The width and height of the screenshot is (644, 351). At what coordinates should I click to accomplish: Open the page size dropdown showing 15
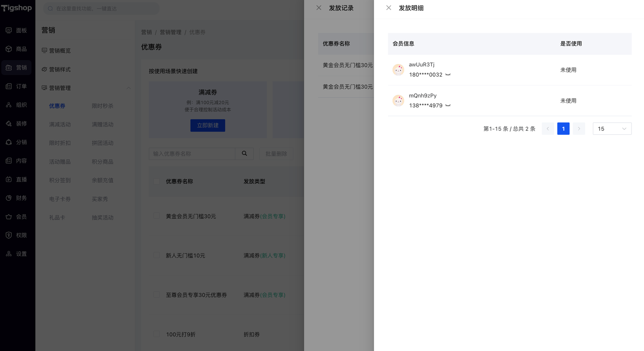tap(612, 129)
